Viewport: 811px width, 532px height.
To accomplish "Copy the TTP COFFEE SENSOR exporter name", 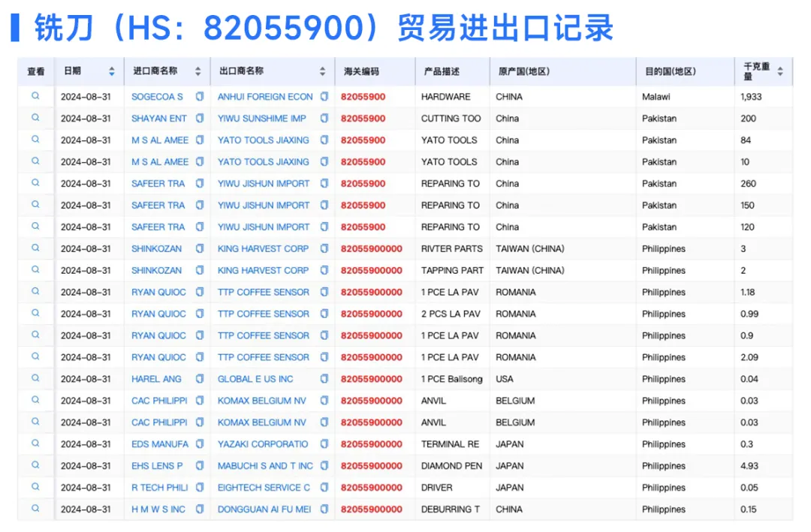I will (x=323, y=292).
